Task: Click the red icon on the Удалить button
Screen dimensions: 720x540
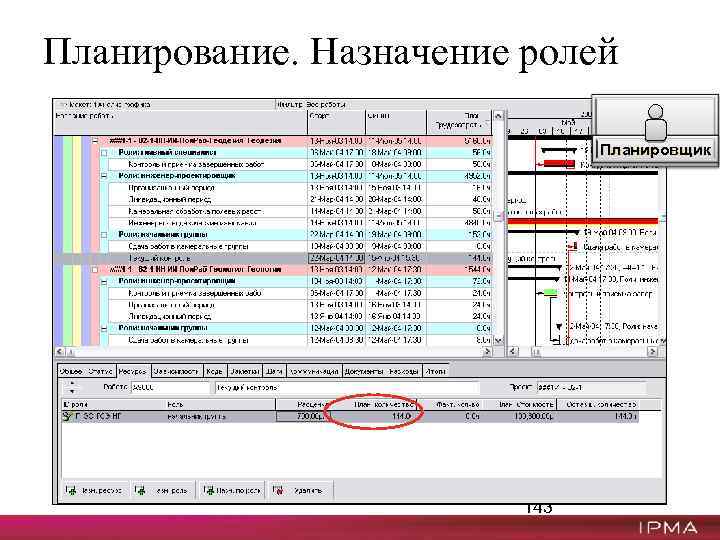Action: [x=277, y=490]
